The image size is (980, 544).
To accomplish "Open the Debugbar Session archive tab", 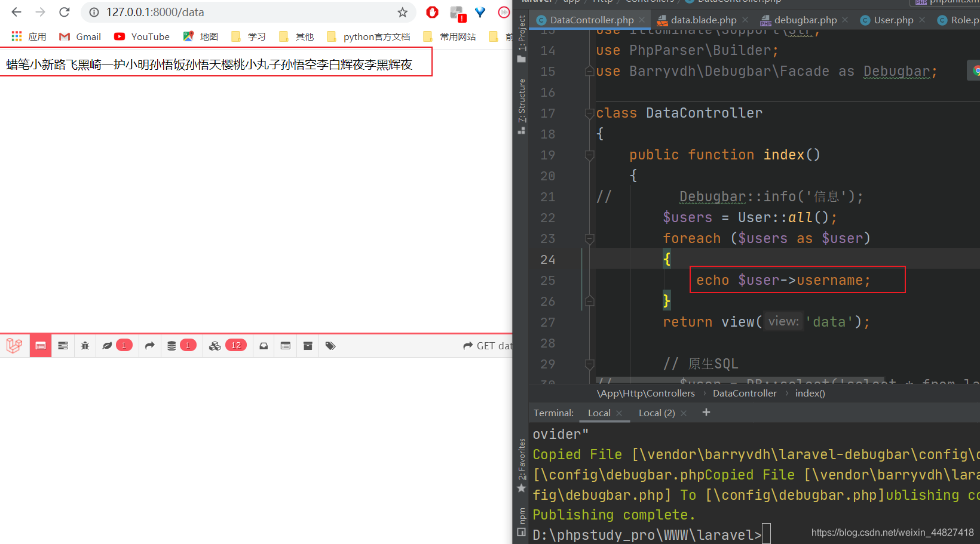I will click(x=308, y=346).
